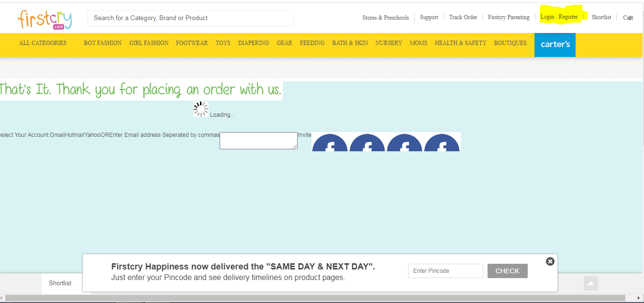Open the Shortlist tab at bottom

coord(60,283)
